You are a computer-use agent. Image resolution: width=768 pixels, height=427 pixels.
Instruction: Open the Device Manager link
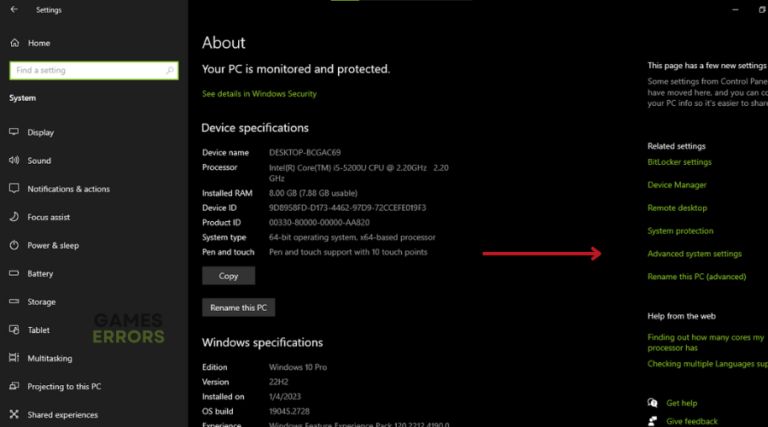point(677,185)
